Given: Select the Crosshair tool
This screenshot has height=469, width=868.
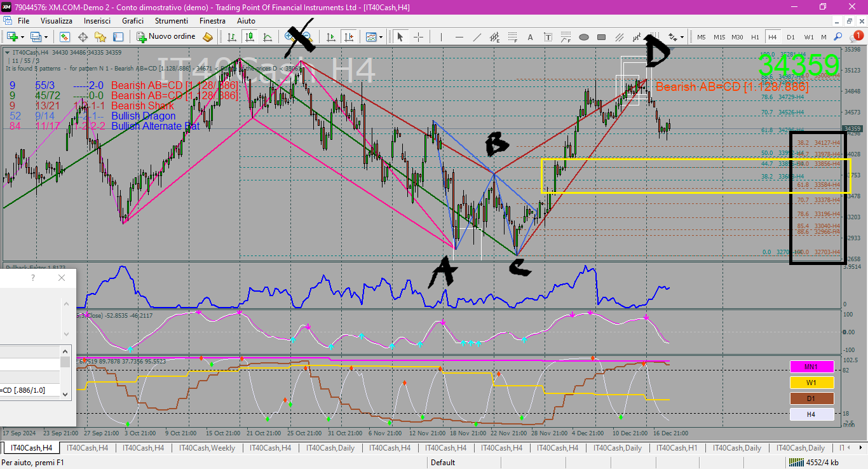Looking at the screenshot, I should pos(419,37).
